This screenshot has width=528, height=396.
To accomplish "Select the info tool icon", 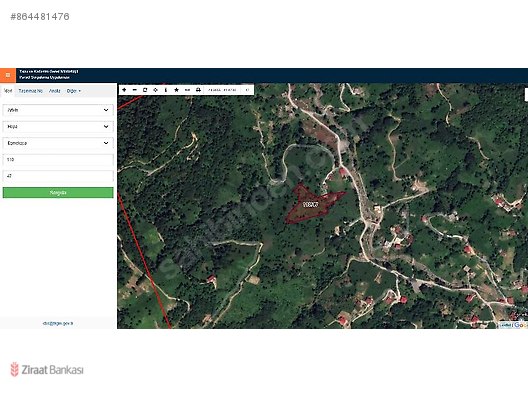I will click(166, 90).
